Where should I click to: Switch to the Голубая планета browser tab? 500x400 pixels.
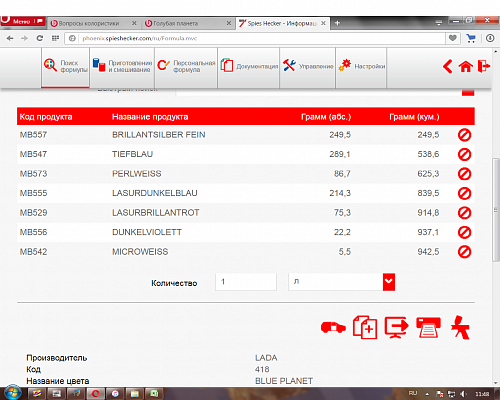(187, 23)
